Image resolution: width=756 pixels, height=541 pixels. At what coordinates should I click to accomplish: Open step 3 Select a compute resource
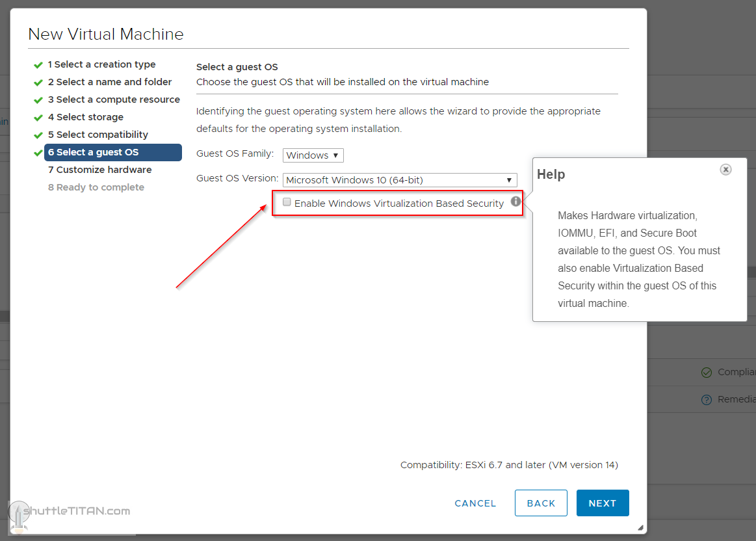coord(114,99)
